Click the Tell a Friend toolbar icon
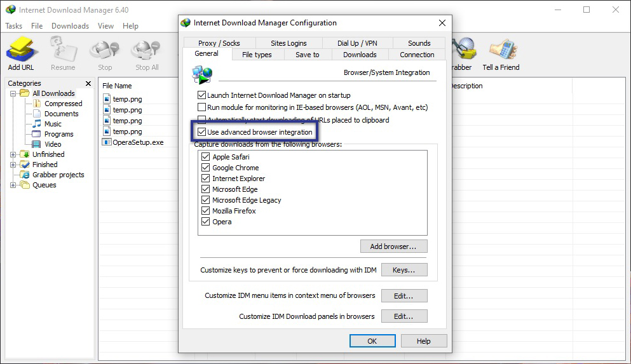The image size is (631, 364). 502,50
